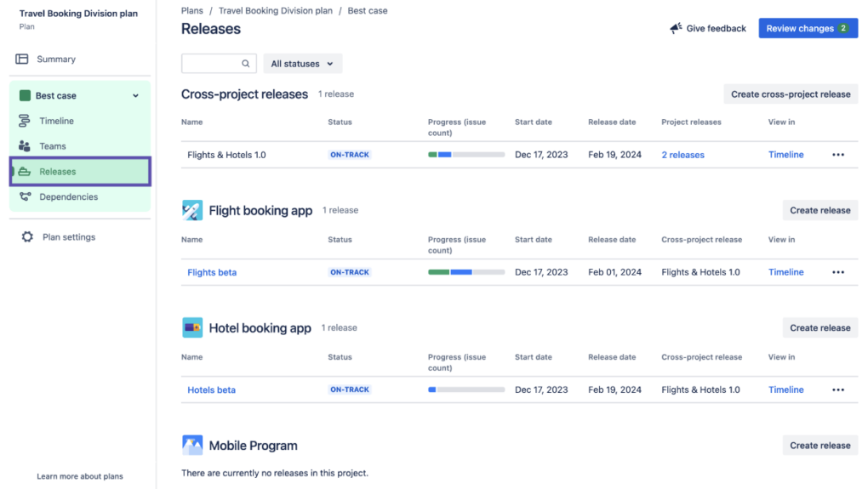
Task: Click Best case breadcrumb
Action: pos(368,10)
